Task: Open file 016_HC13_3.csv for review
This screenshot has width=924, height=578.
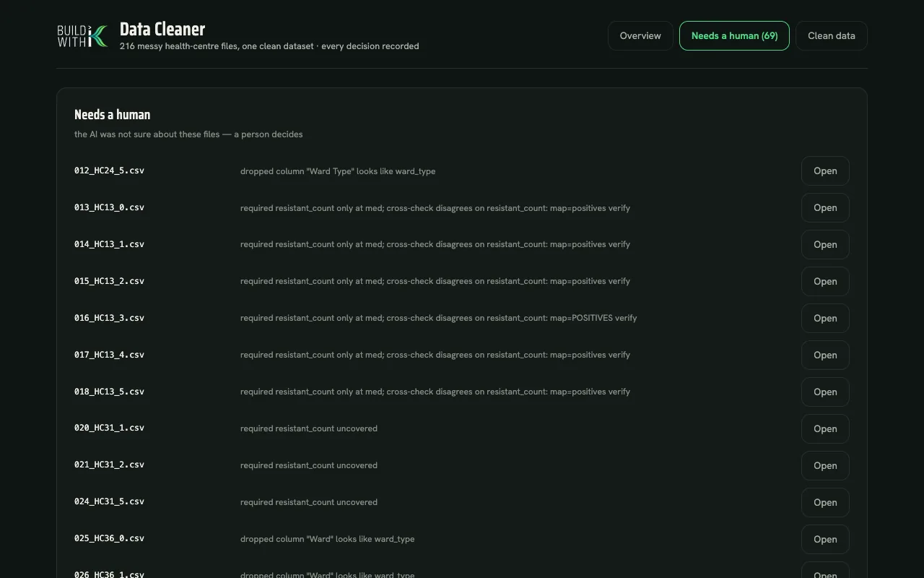Action: (825, 319)
